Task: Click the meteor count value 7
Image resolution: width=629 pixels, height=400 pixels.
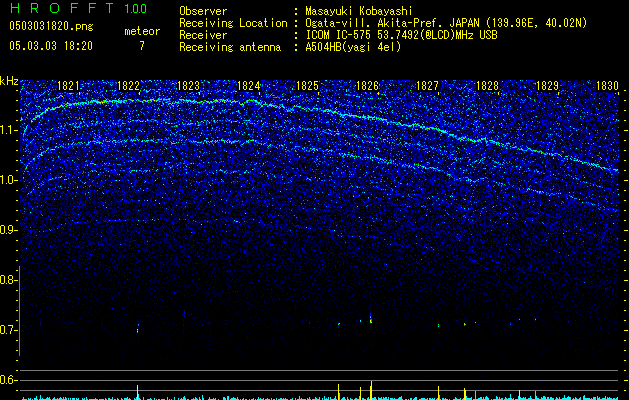Action: point(142,46)
